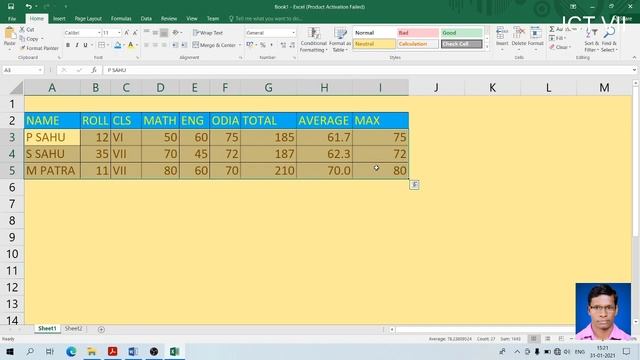Click the Name Box field
The height and width of the screenshot is (360, 640).
pyautogui.click(x=22, y=70)
